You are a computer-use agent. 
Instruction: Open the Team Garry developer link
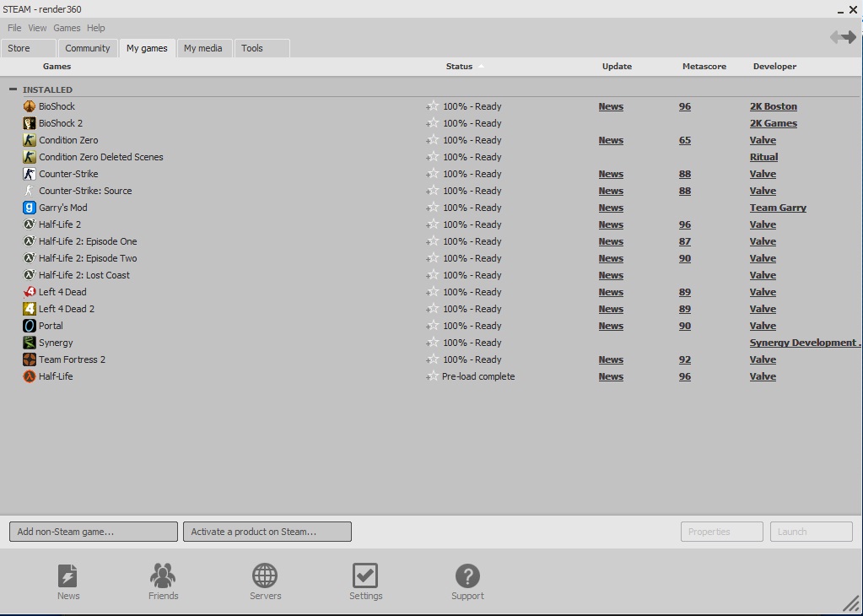pyautogui.click(x=778, y=208)
